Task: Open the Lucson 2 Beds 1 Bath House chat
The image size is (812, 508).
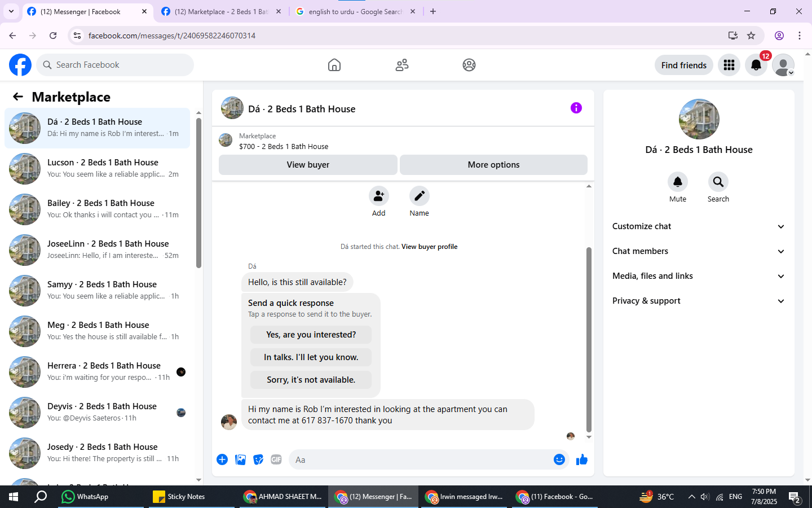Action: 97,169
